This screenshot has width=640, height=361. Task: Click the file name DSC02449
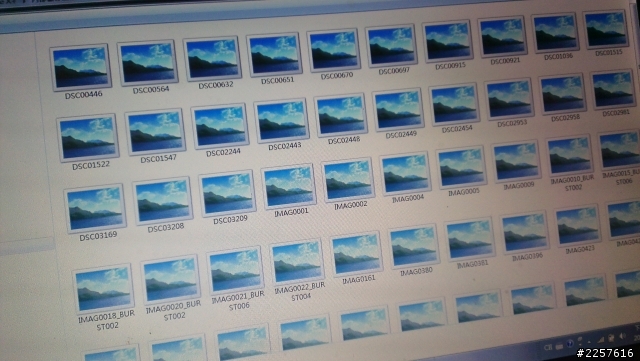401,134
